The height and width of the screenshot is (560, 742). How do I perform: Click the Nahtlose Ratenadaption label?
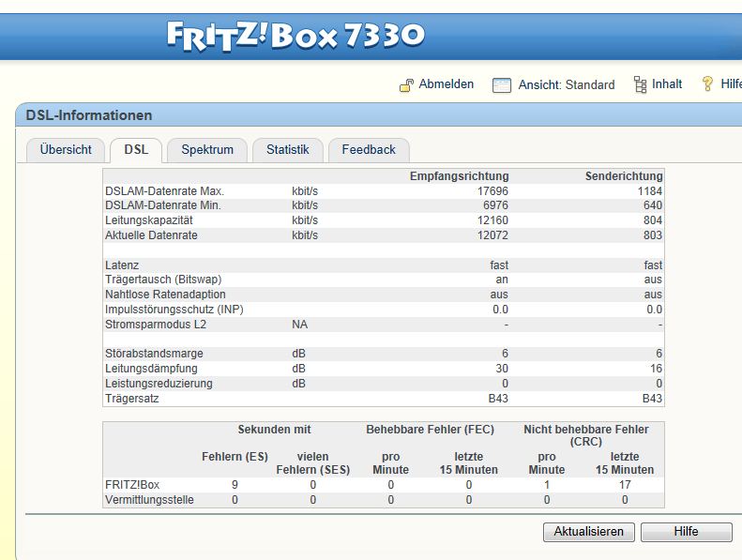(165, 295)
